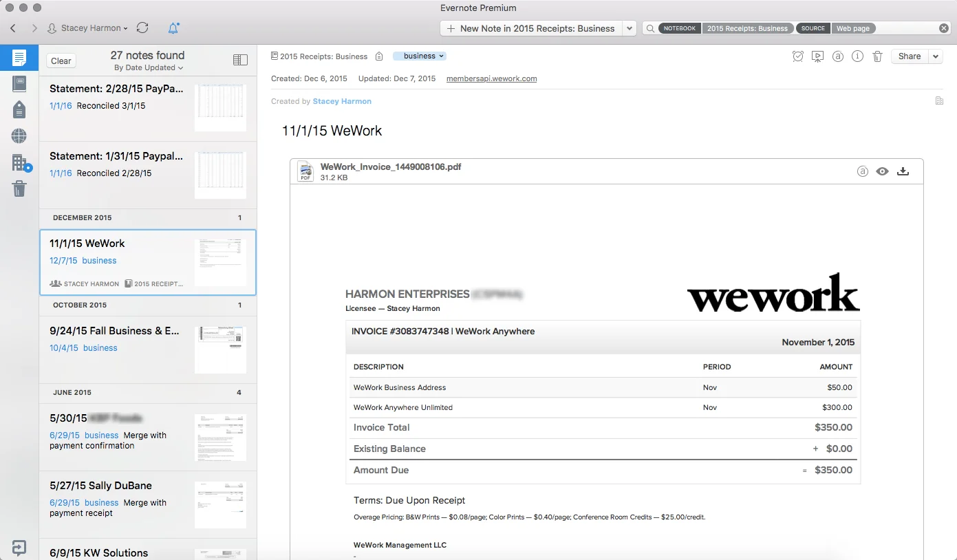
Task: Click the note title 11/1/15 WeWork
Action: coord(332,131)
